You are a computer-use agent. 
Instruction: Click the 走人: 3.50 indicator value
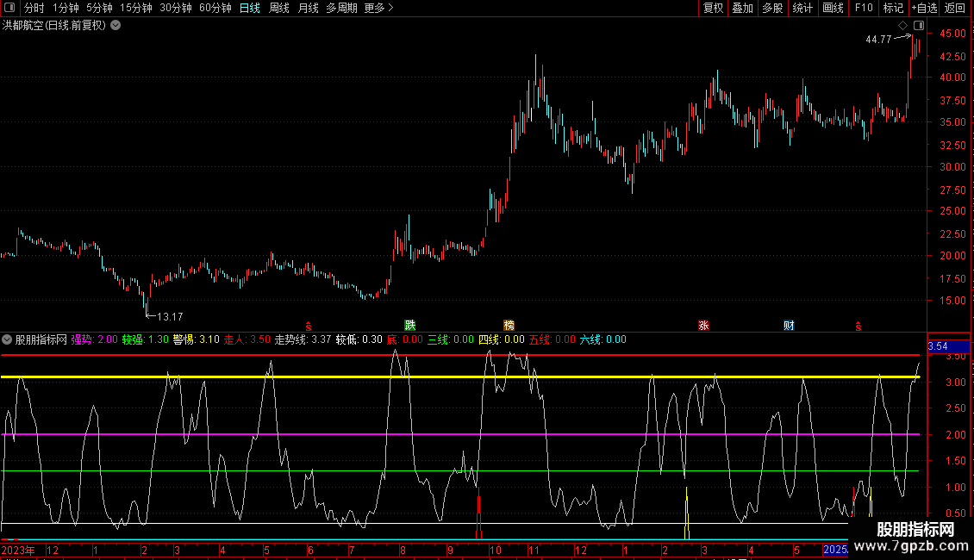(247, 339)
